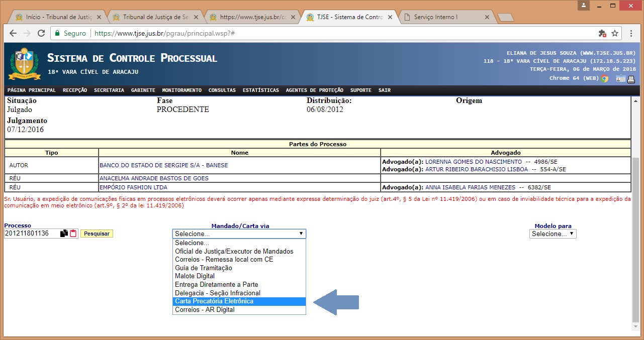Click the copy icon beside the Processo field

tap(64, 234)
